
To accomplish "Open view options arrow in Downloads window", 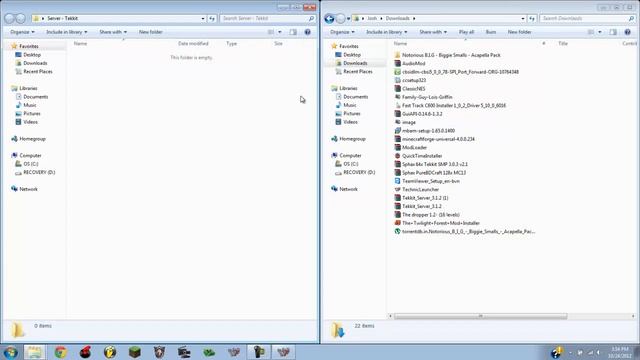I will [x=600, y=32].
